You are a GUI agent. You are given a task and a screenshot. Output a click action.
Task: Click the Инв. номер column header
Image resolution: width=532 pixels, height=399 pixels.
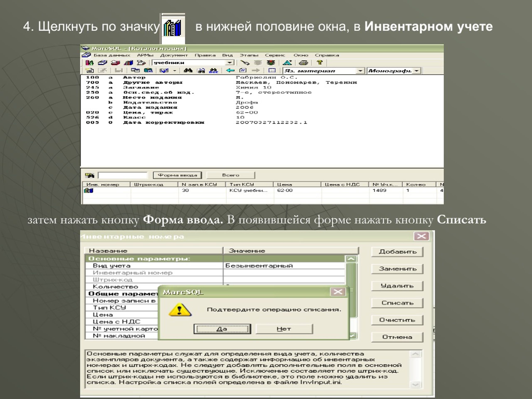pos(107,185)
